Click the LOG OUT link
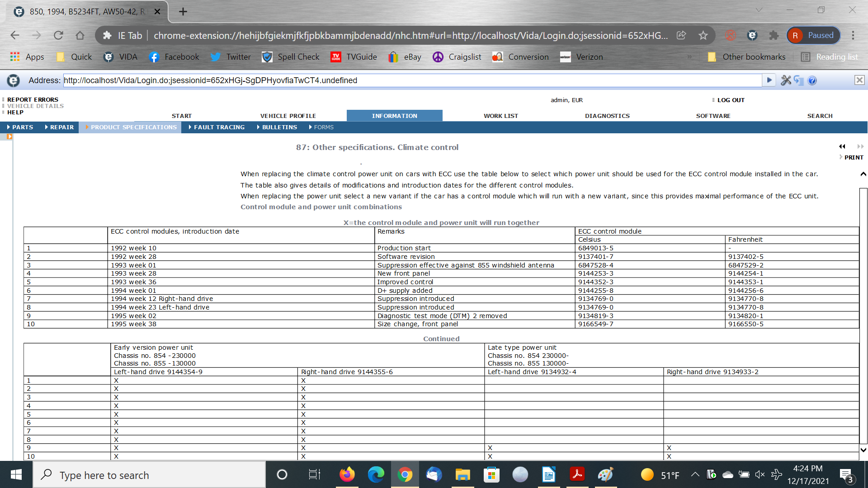The height and width of the screenshot is (488, 868). click(731, 100)
